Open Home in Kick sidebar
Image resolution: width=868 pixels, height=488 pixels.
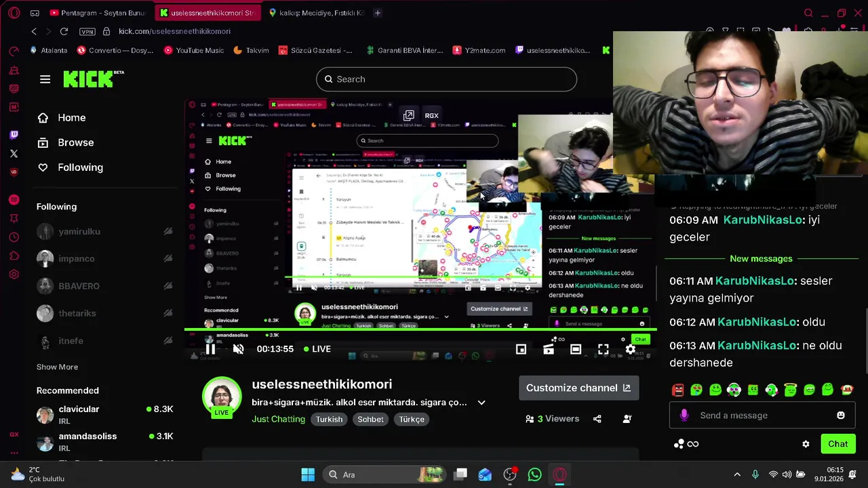[61, 117]
